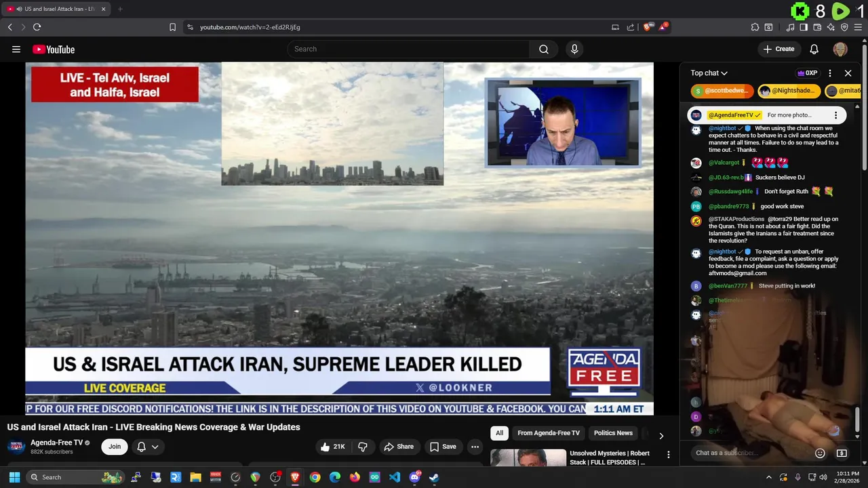Show next filter chips arrow
Screen dimensions: 868x488
[x=661, y=436]
